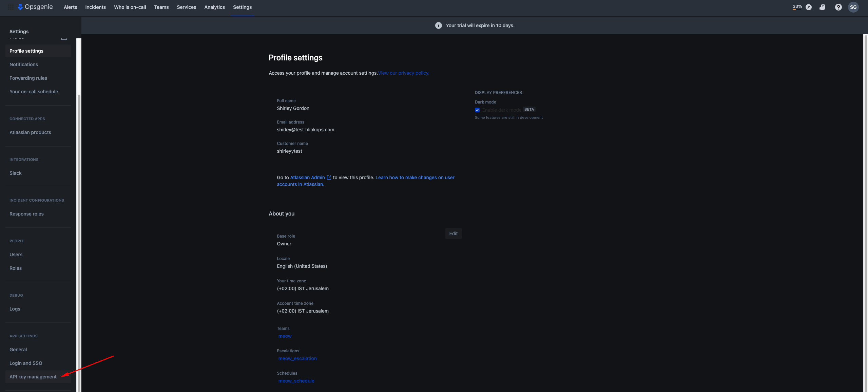Open Notifications in the settings sidebar
This screenshot has height=392, width=868.
coord(24,64)
